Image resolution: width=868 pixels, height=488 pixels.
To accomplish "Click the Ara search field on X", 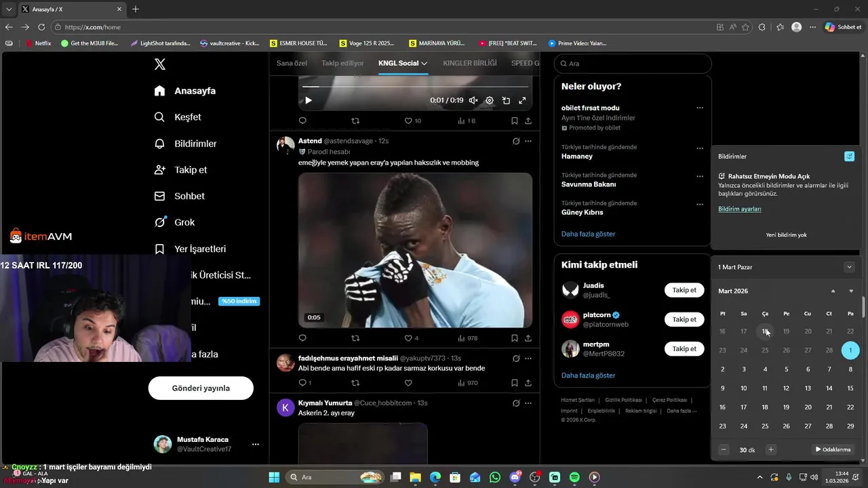I will [x=633, y=64].
